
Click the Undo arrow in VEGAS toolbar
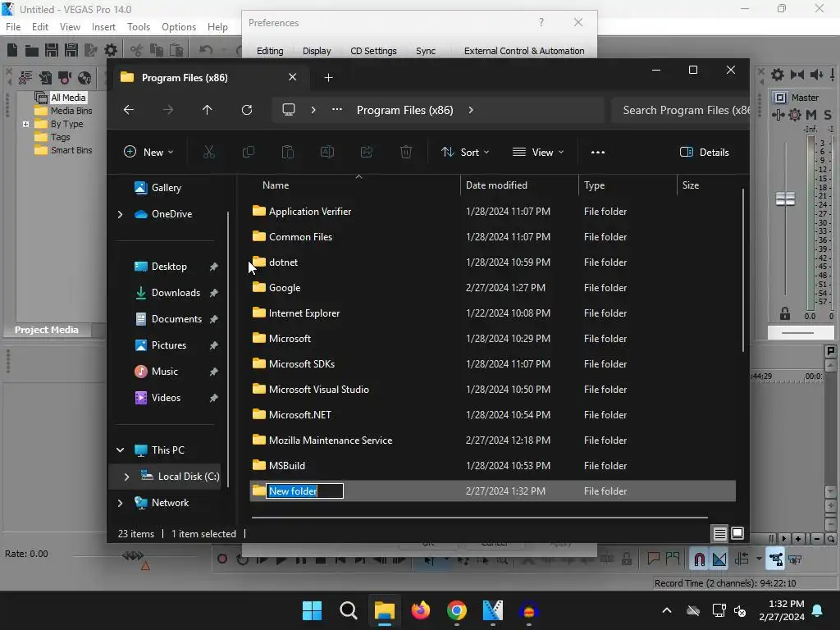tap(206, 50)
